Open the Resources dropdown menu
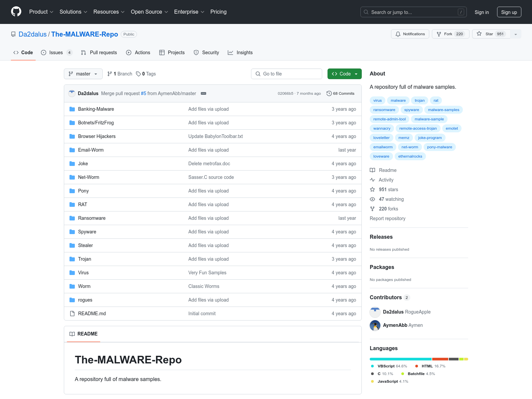Screen dimensions: 532x399 tap(109, 12)
